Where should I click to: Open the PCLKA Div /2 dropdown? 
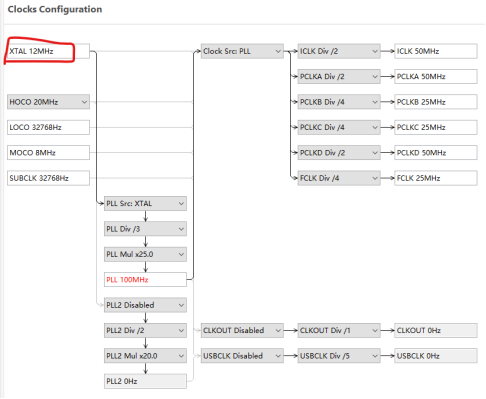pos(339,77)
